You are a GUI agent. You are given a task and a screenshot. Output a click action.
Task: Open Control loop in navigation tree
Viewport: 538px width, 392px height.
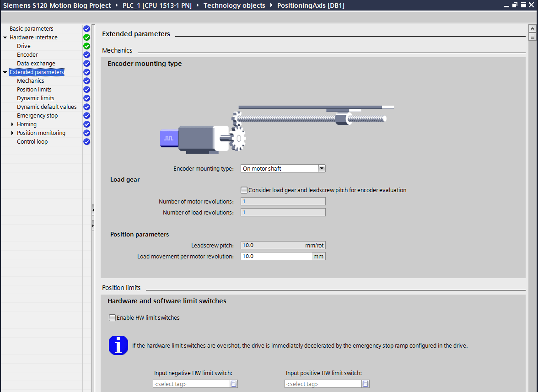(32, 142)
